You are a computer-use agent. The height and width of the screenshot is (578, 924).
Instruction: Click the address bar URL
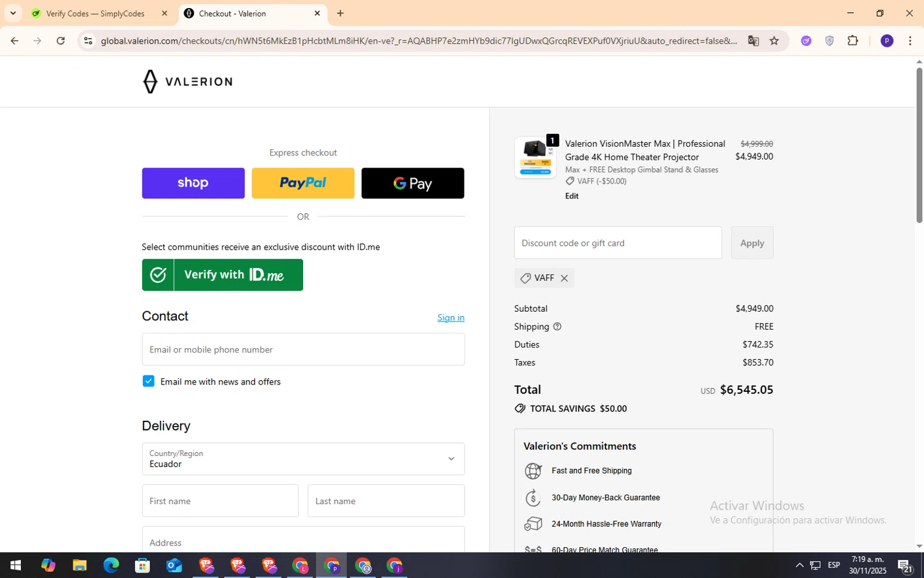pos(419,41)
